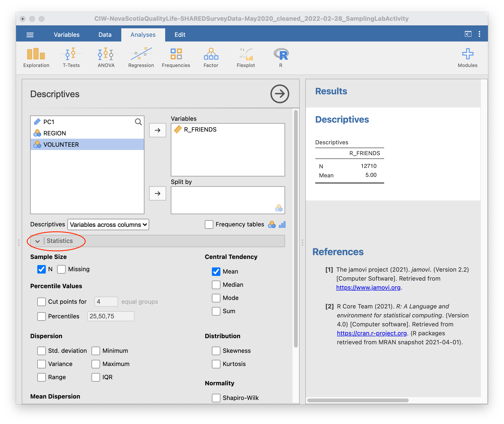Click the Split by drop box

tap(228, 200)
